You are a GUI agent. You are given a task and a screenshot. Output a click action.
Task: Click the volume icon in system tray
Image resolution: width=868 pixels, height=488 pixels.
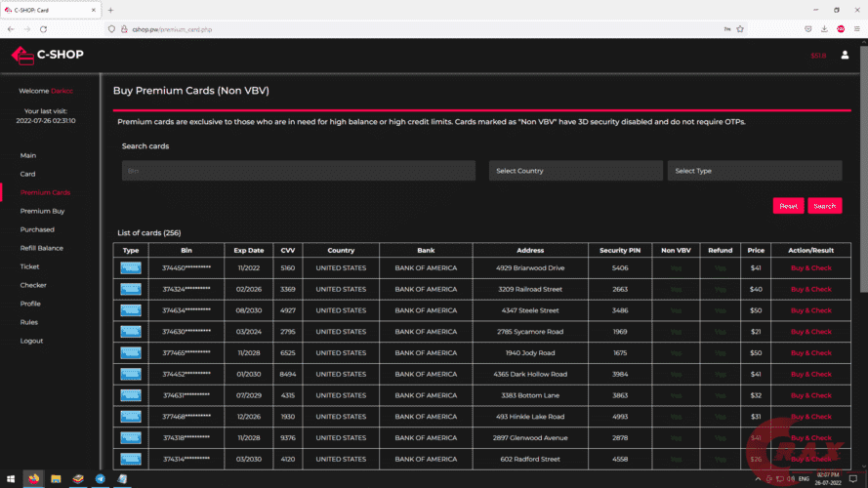pos(791,478)
